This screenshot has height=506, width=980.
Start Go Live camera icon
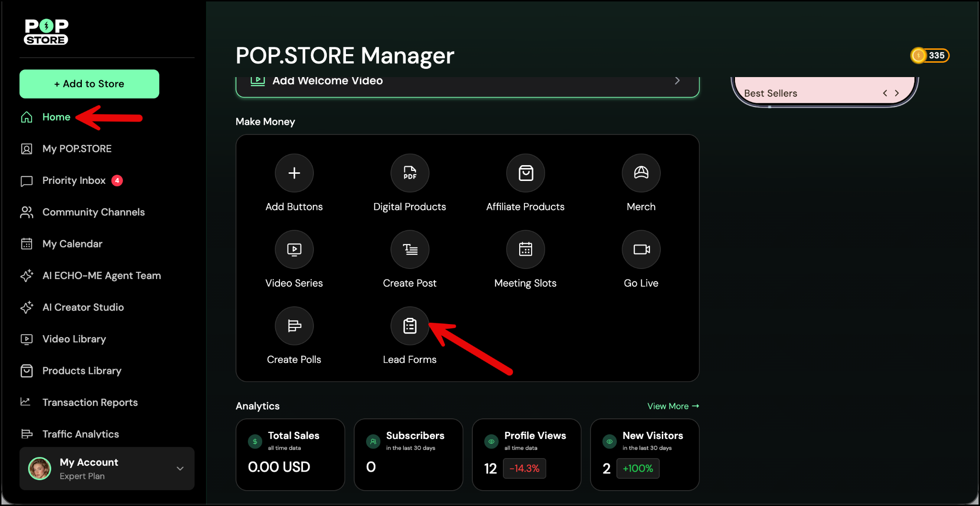[641, 249]
